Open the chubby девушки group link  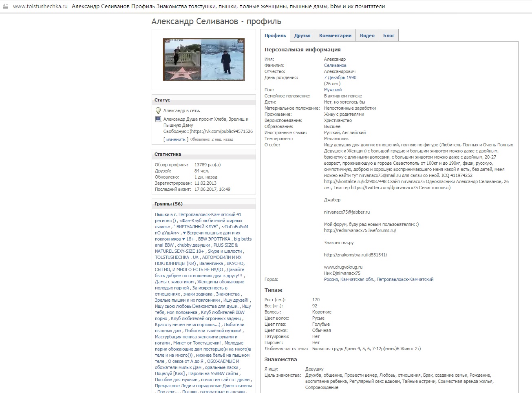[194, 245]
